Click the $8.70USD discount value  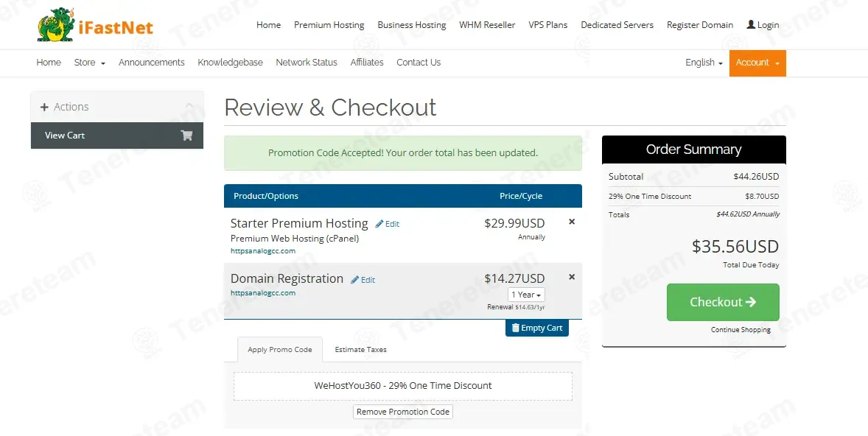(x=762, y=197)
